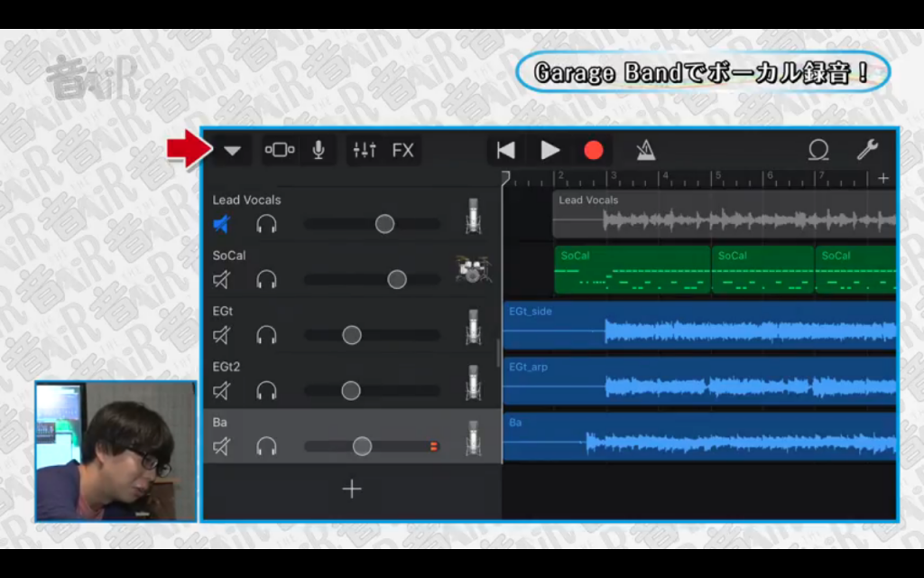Add song section with ruler plus

(x=883, y=178)
